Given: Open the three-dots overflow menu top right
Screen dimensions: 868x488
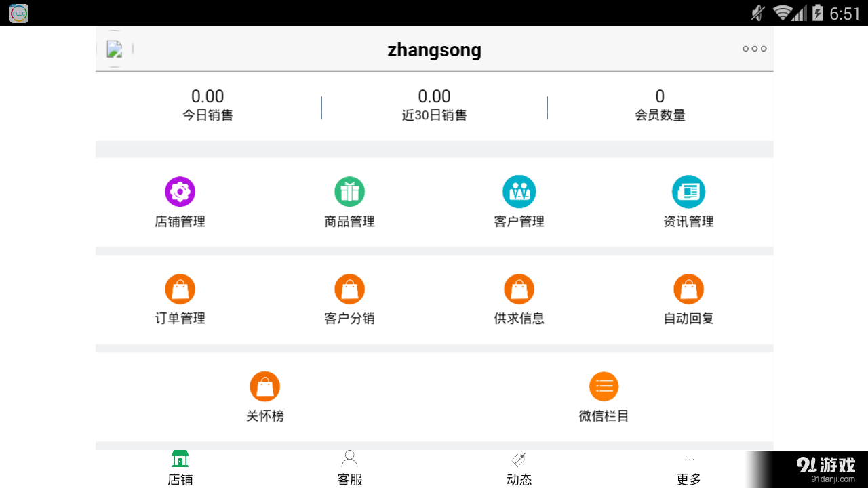Looking at the screenshot, I should click(753, 49).
